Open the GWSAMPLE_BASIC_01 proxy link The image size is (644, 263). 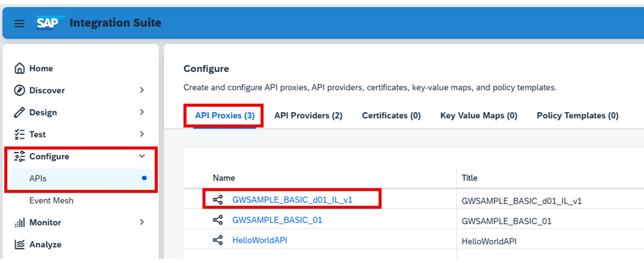[277, 220]
